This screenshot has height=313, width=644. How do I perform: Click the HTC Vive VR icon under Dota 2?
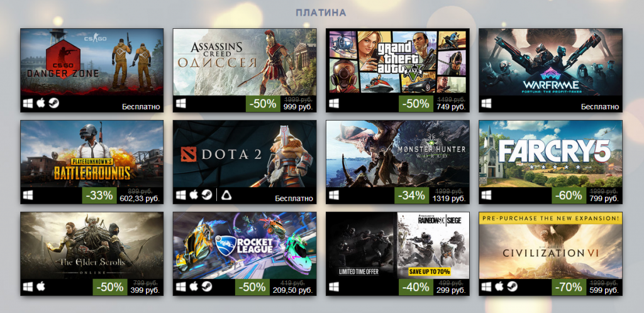click(226, 195)
